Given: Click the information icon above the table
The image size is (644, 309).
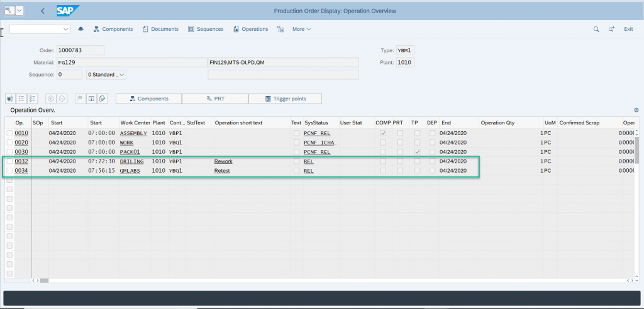Looking at the screenshot, I should (x=92, y=99).
